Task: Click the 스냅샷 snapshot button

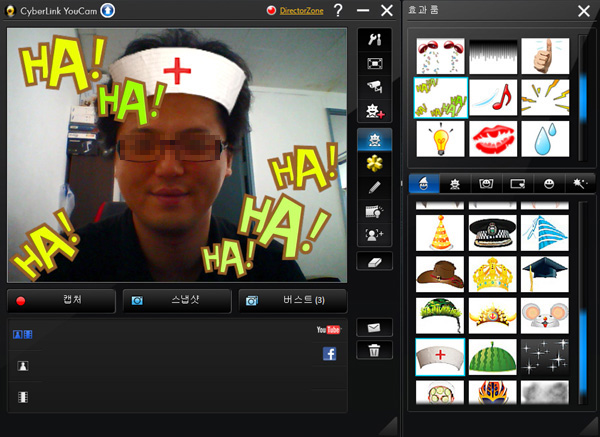Action: coord(177,301)
